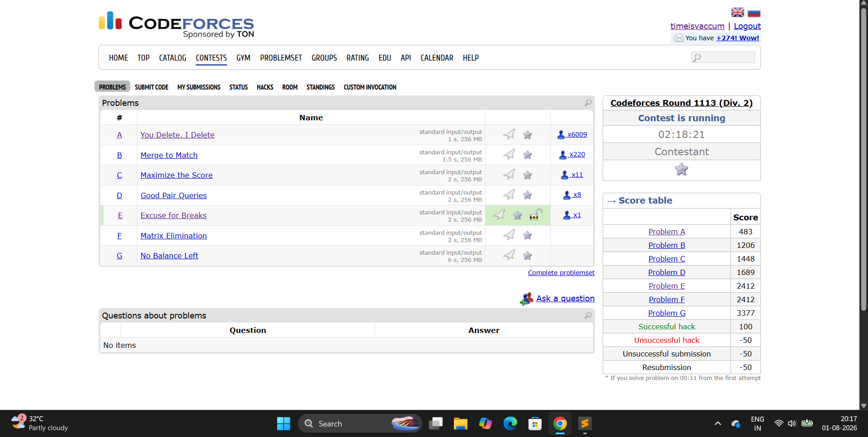Submit problem B via paper plane icon
The image size is (868, 437).
509,155
